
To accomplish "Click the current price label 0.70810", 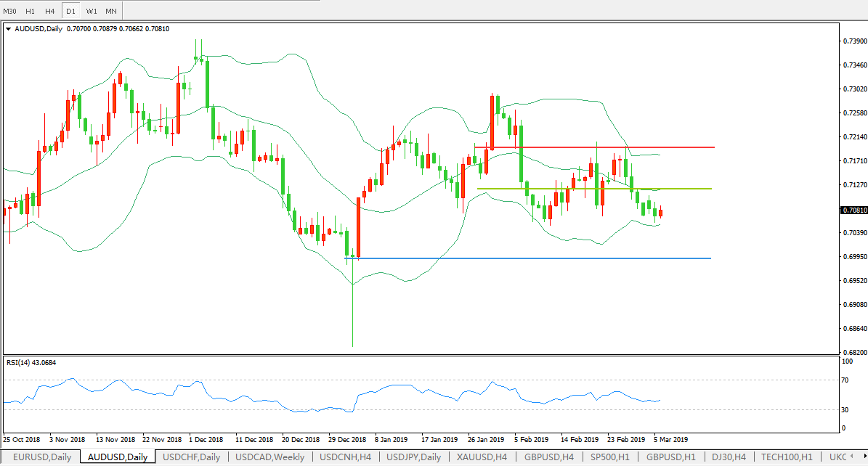I will pos(853,210).
